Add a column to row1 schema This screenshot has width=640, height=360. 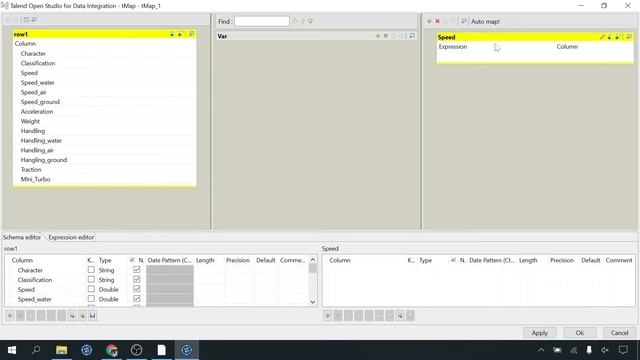pos(10,316)
